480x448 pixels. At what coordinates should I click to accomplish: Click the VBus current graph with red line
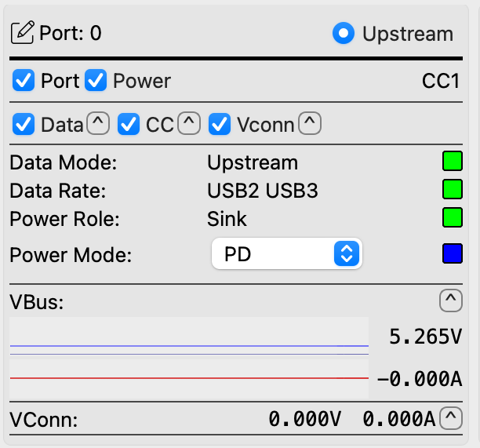coord(188,377)
